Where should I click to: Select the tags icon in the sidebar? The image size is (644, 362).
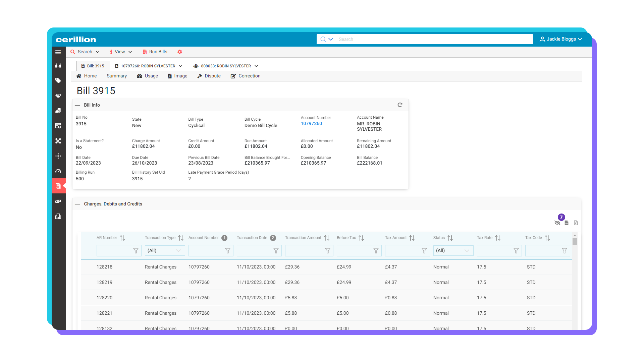pos(58,80)
